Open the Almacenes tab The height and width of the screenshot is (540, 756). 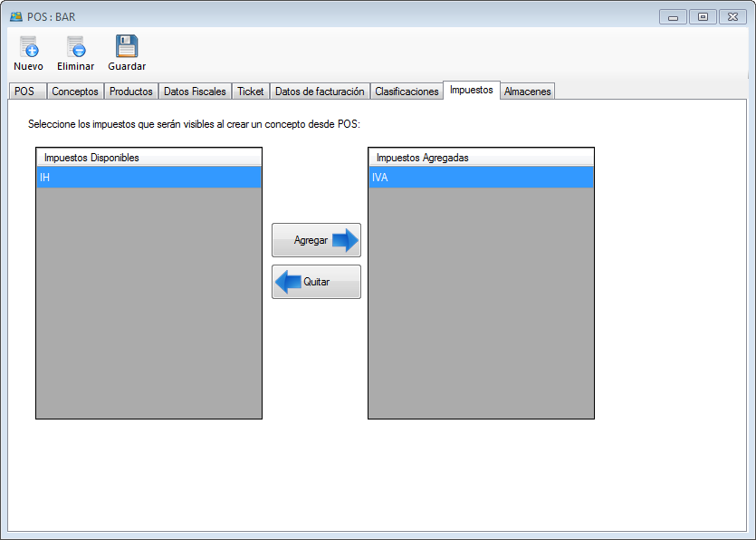click(x=527, y=92)
